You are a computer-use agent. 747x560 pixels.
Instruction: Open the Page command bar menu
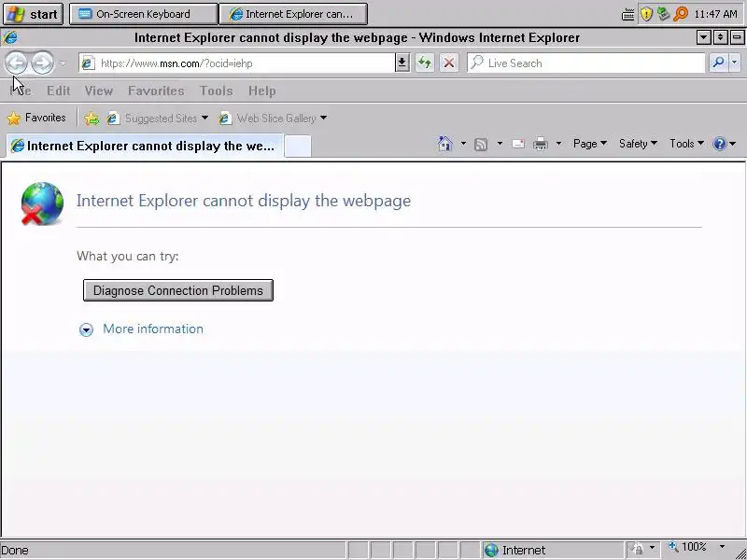pos(590,144)
